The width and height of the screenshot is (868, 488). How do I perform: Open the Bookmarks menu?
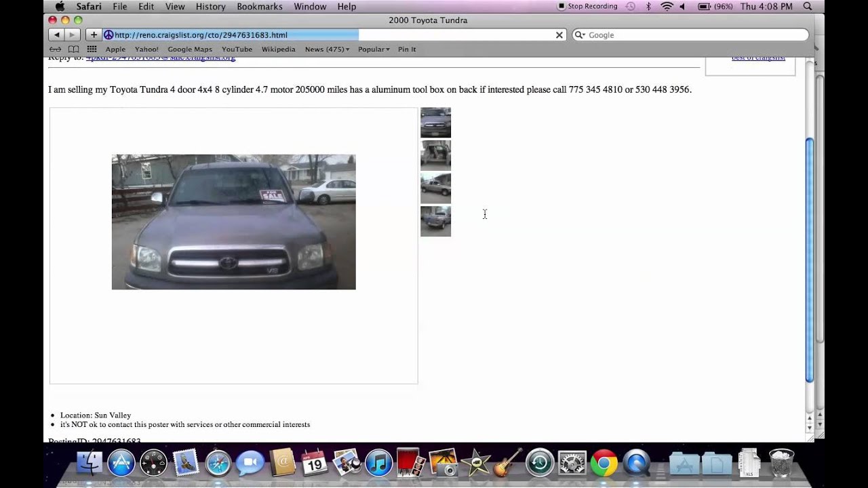click(x=260, y=6)
